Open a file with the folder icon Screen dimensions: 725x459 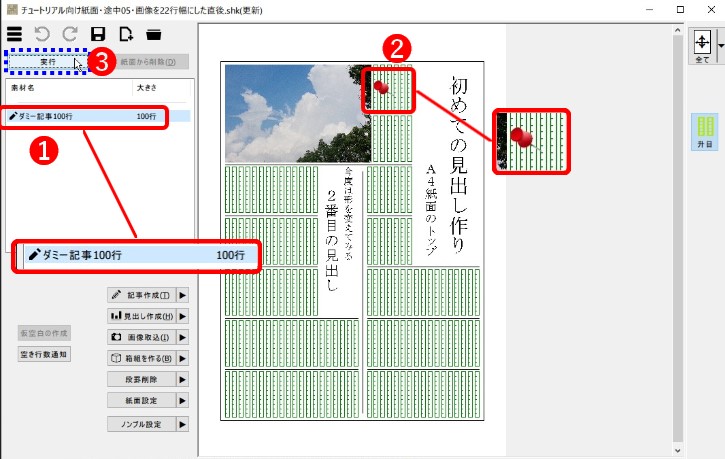tap(154, 36)
